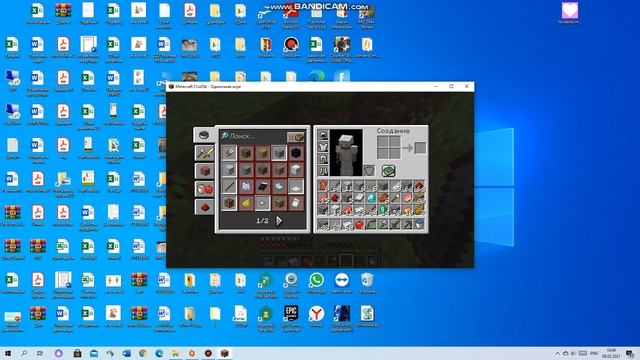This screenshot has width=640, height=360.
Task: Click the chestplate armor slot
Action: 323,147
